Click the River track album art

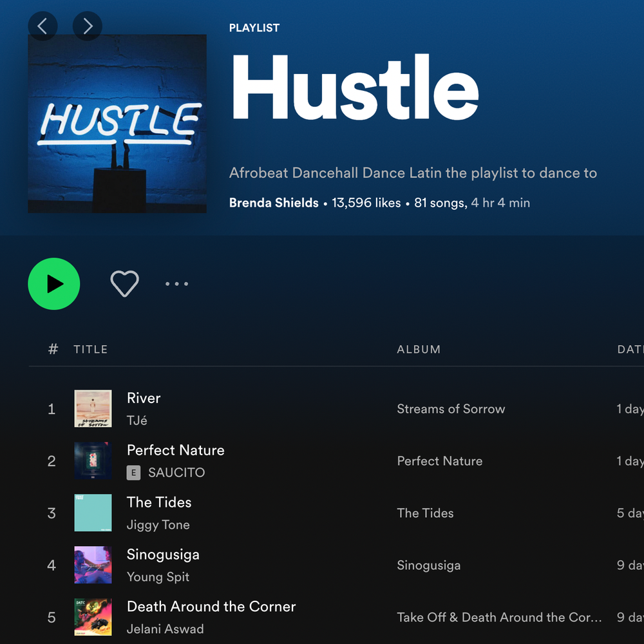(93, 409)
